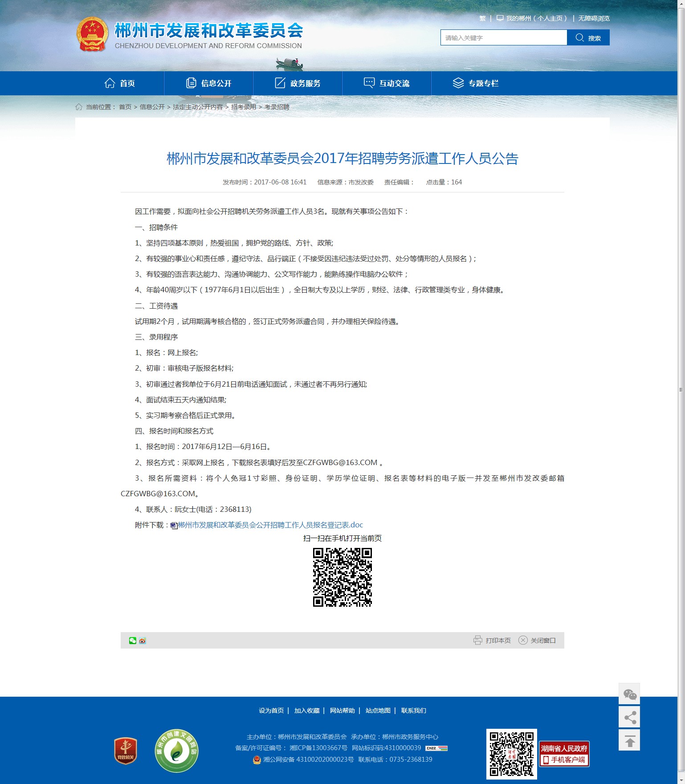The width and height of the screenshot is (685, 784).
Task: Go to 法定主动公开内容 in breadcrumb
Action: [198, 107]
